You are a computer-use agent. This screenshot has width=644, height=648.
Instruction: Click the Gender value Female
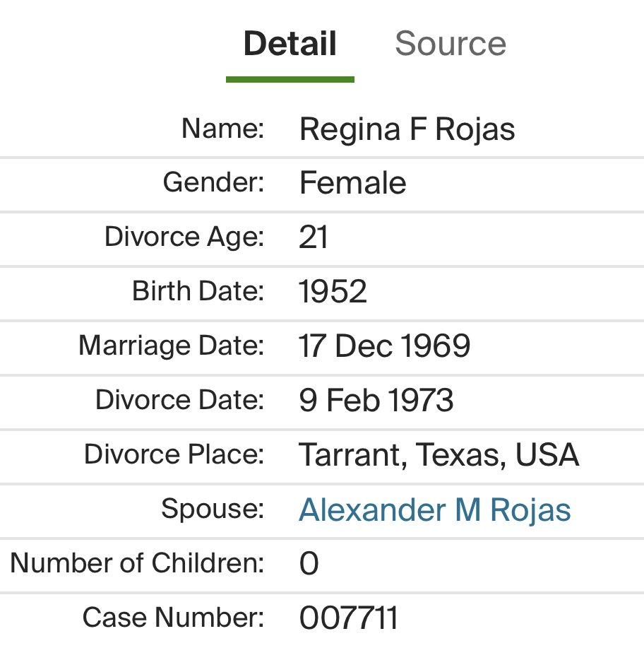tap(352, 183)
